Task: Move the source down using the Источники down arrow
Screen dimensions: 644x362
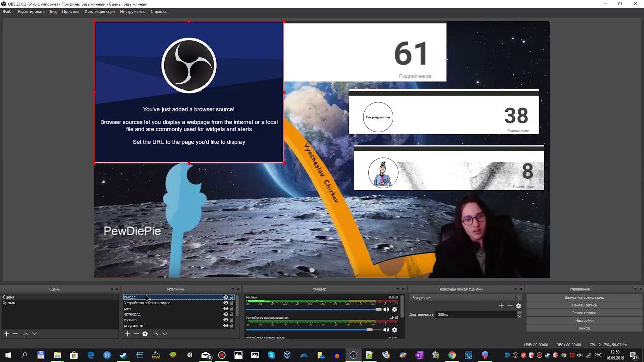Action: coord(165,334)
